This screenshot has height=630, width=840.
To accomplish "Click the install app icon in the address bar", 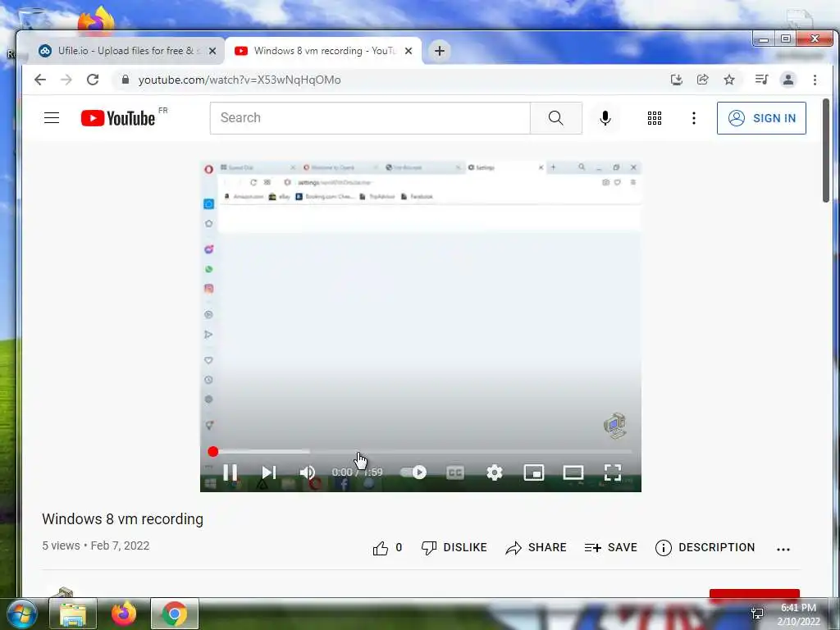I will 677,80.
